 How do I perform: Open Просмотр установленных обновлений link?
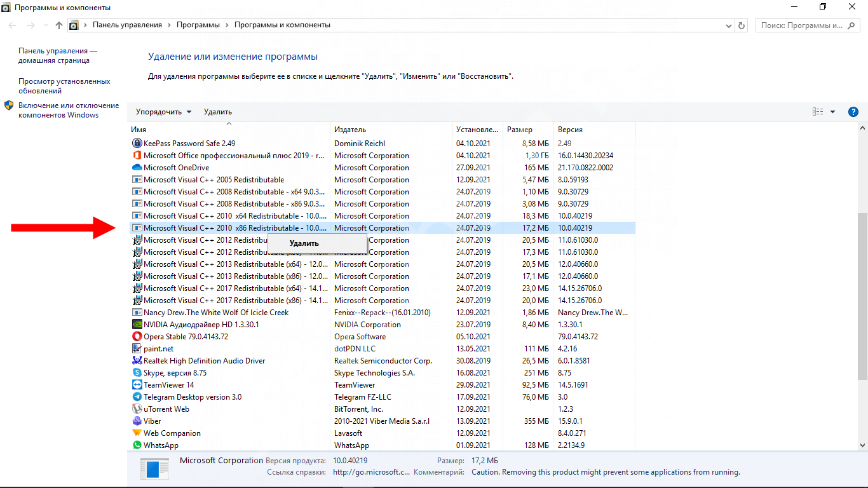point(64,86)
